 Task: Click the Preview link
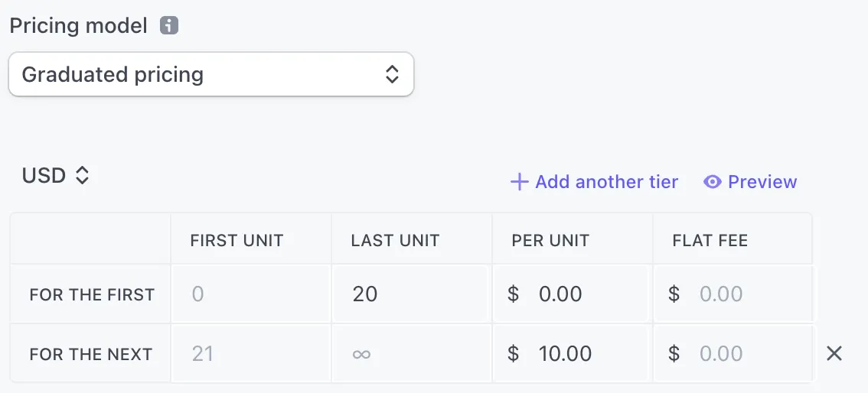coord(762,182)
